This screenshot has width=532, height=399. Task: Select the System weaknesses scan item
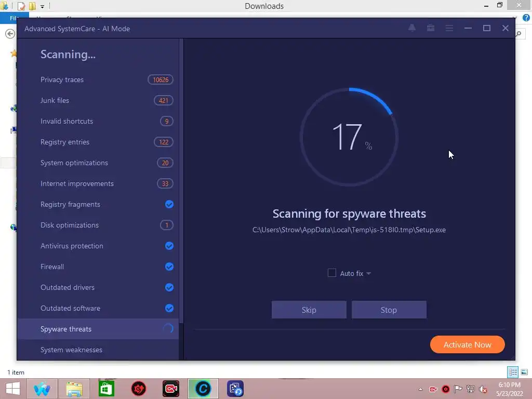click(98, 350)
